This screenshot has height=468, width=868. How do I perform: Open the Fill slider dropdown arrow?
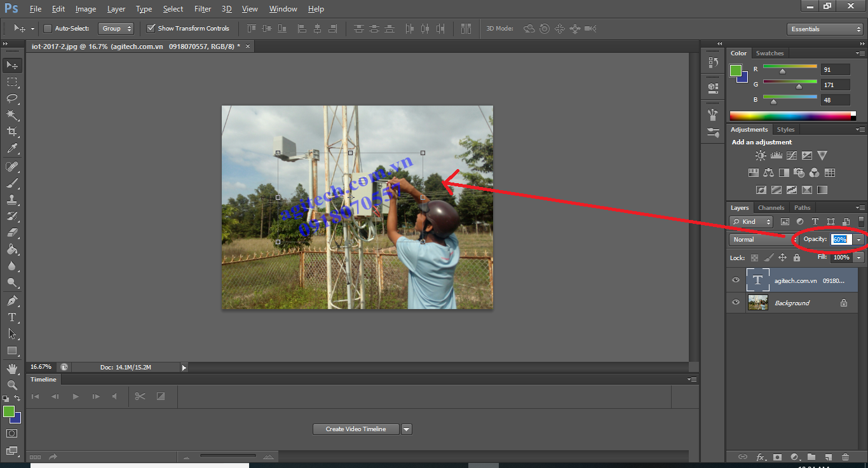pyautogui.click(x=859, y=258)
